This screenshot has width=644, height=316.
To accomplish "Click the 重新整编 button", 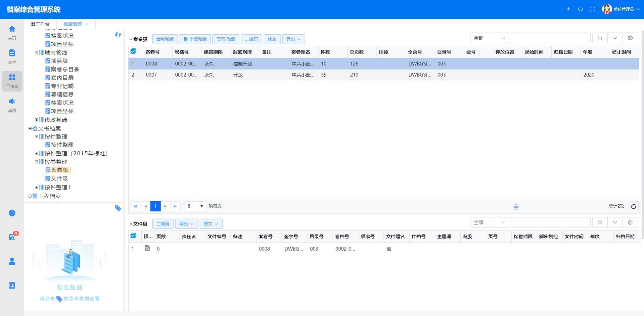I will [x=165, y=39].
